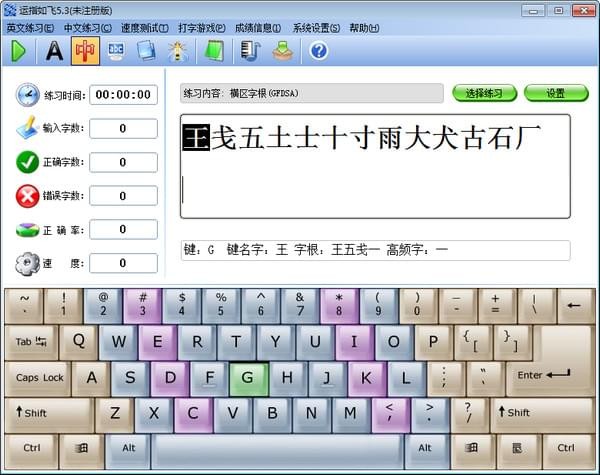
Task: Click the highlighted green G key
Action: (x=248, y=379)
